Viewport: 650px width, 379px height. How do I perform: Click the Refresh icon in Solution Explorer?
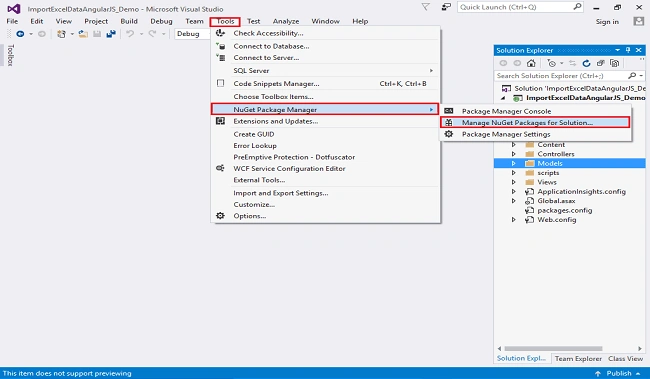(586, 63)
